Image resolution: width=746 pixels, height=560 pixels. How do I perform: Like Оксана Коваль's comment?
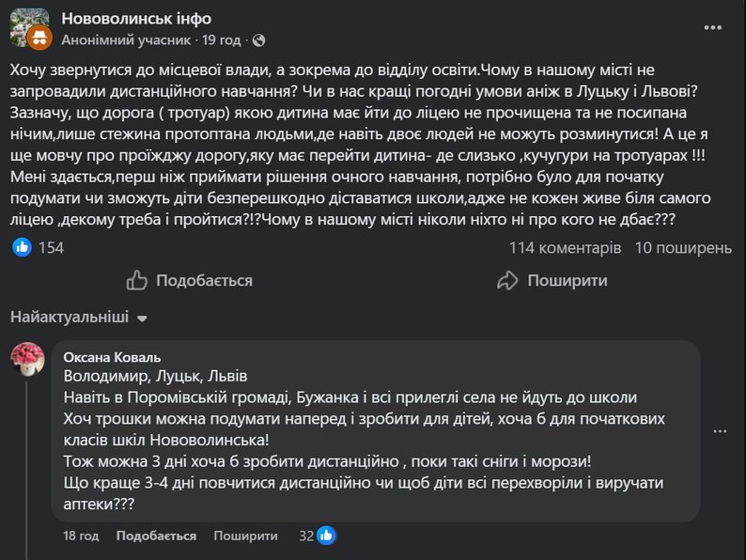point(156,536)
